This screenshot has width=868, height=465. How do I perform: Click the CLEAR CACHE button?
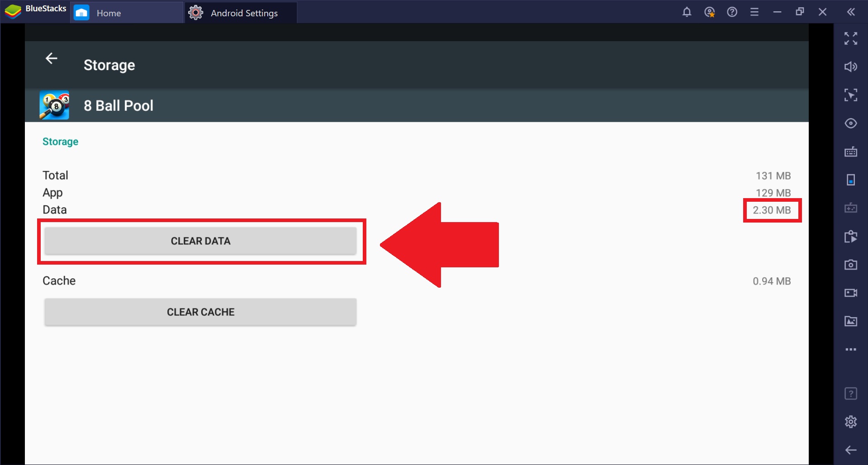coord(200,312)
